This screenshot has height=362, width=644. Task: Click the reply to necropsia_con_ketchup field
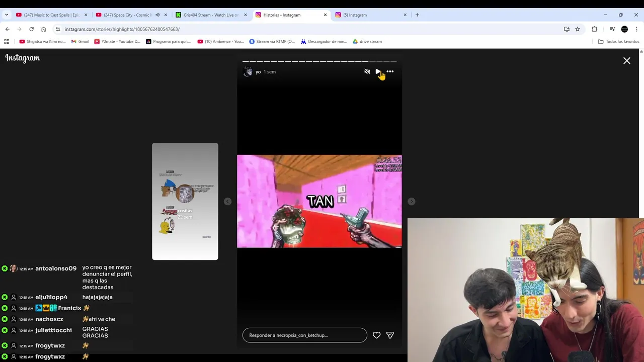pyautogui.click(x=304, y=335)
